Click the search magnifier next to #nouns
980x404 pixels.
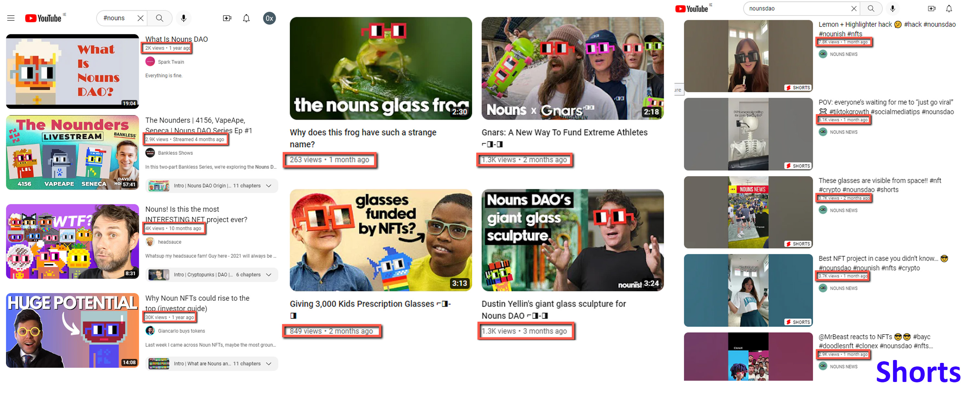coord(160,18)
